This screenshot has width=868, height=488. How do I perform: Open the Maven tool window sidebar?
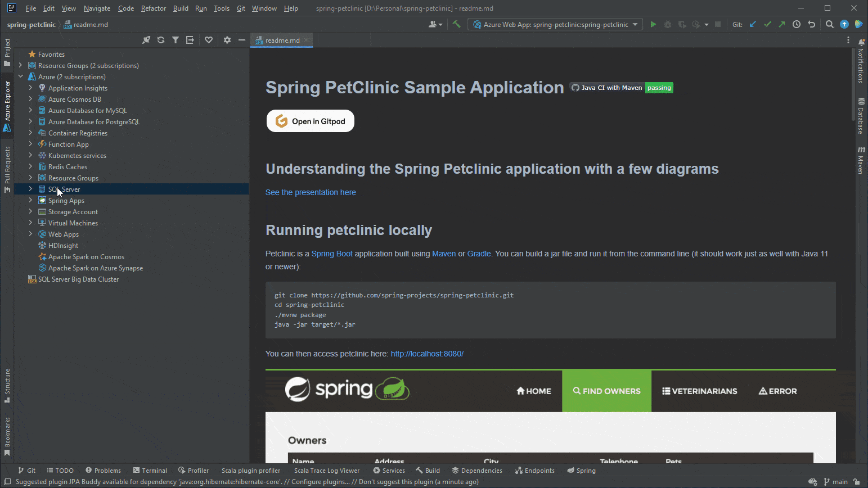pyautogui.click(x=861, y=160)
